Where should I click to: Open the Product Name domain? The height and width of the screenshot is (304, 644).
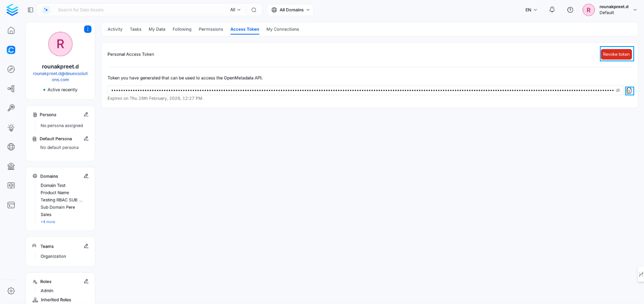pyautogui.click(x=55, y=193)
